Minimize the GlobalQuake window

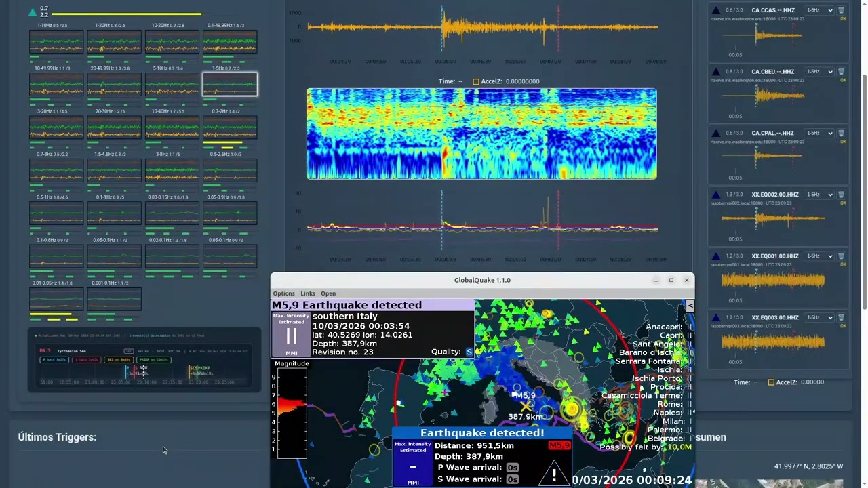(x=656, y=280)
